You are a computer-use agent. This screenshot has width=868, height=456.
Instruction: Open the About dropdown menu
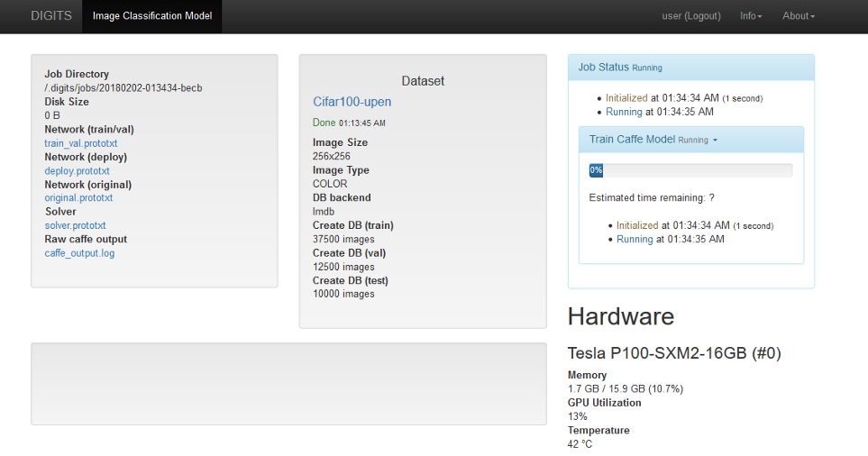798,16
